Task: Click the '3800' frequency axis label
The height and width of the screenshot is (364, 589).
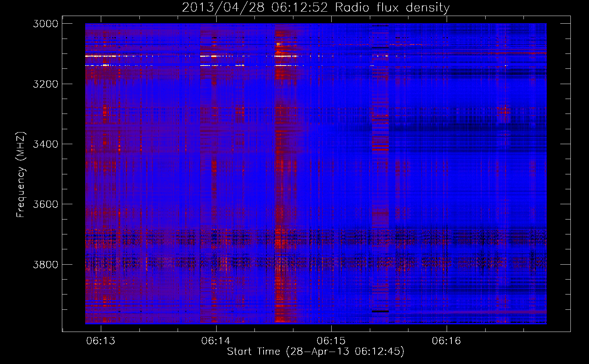Action: coord(46,264)
